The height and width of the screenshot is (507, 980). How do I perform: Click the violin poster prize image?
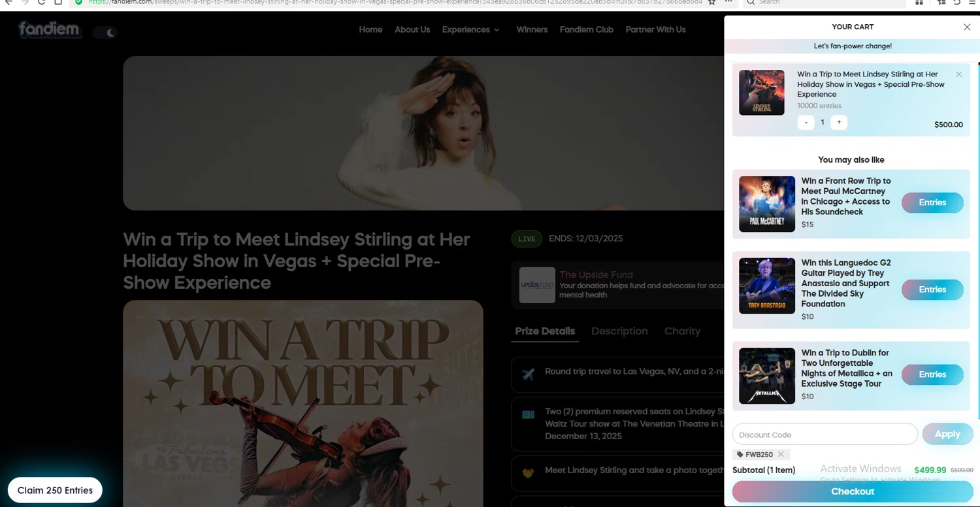click(303, 404)
